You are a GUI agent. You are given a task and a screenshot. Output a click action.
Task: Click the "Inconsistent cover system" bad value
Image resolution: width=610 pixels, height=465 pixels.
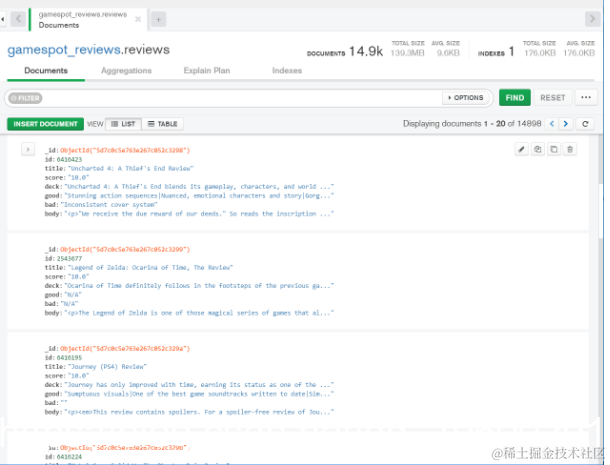coord(109,205)
